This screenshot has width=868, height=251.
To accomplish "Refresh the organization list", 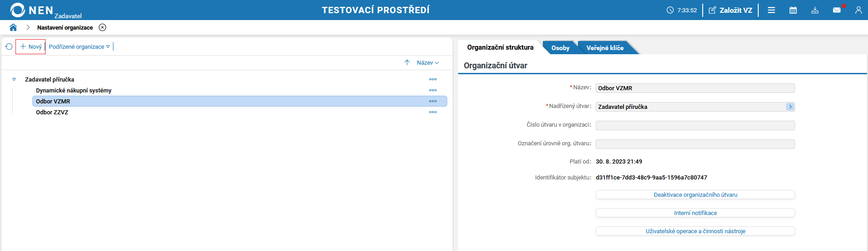I will coord(9,46).
